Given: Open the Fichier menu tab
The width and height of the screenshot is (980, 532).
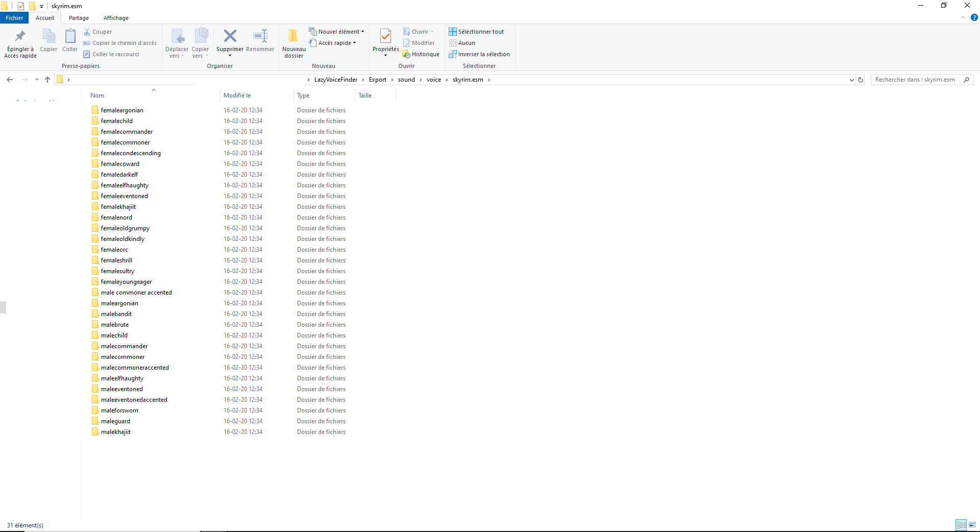Looking at the screenshot, I should click(14, 18).
